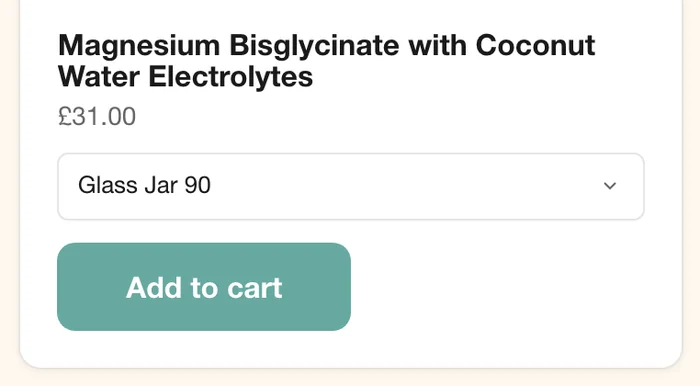Click the 'Water Electrolytes' title text
The height and width of the screenshot is (386, 700).
pyautogui.click(x=185, y=77)
